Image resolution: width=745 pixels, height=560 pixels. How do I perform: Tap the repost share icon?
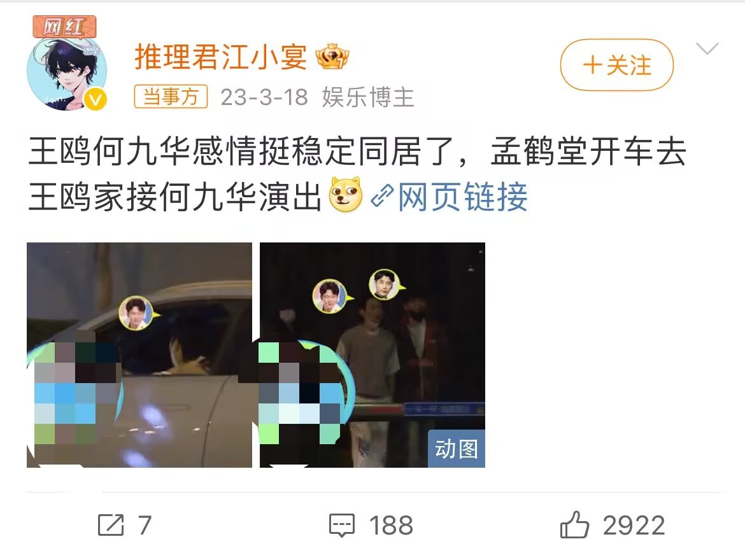coord(111,525)
